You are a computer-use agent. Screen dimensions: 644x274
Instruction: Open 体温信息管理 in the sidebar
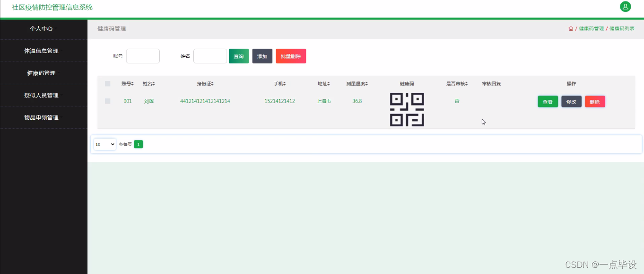pos(44,51)
